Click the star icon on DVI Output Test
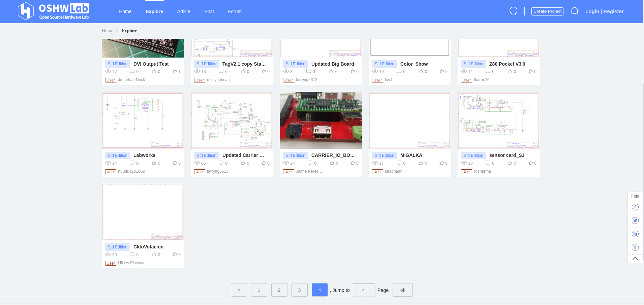 (175, 71)
